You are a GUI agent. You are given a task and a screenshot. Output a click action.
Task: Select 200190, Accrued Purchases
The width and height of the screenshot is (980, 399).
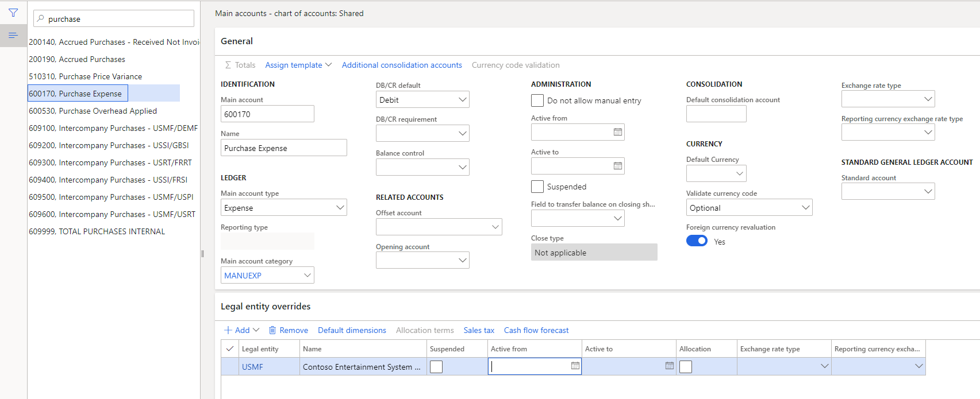(77, 59)
